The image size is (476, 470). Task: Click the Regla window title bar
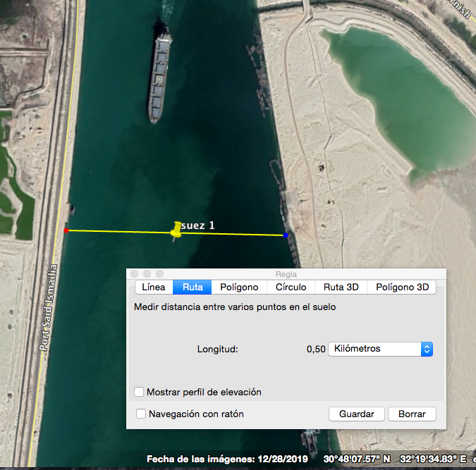pos(286,274)
